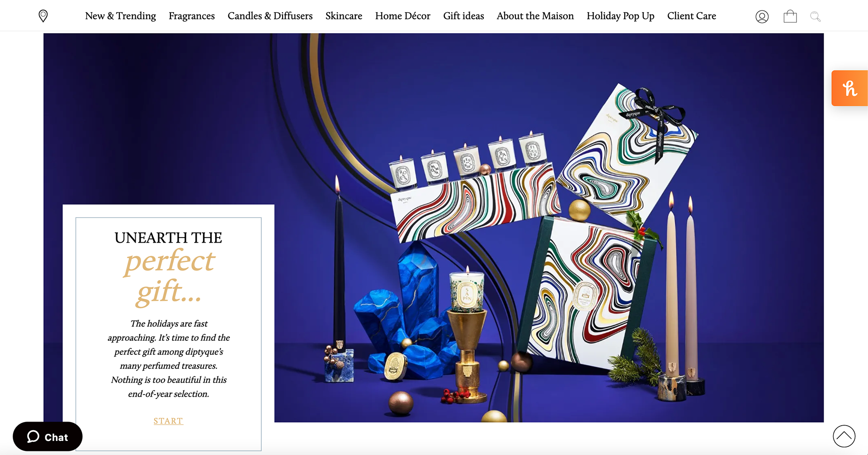
Task: Expand the Skincare menu
Action: (x=344, y=16)
